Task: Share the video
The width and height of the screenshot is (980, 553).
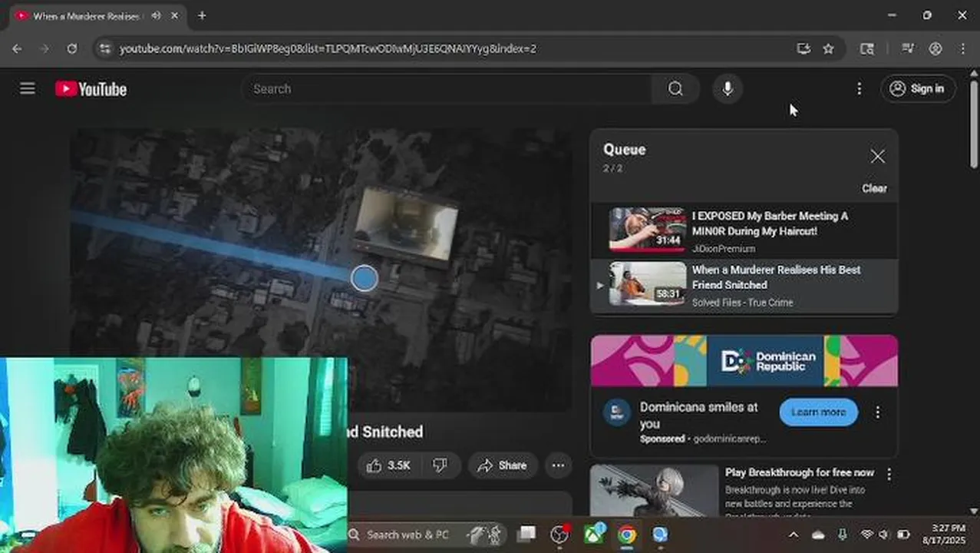Action: [502, 465]
